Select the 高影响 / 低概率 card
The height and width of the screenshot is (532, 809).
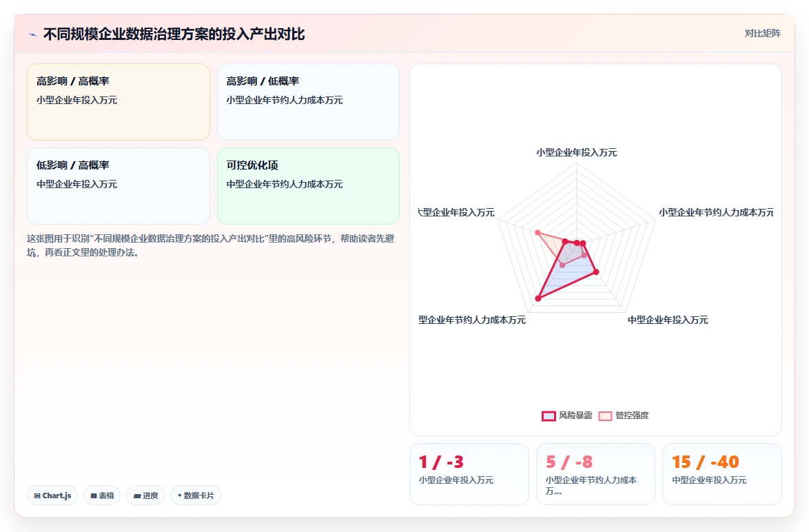pos(308,102)
